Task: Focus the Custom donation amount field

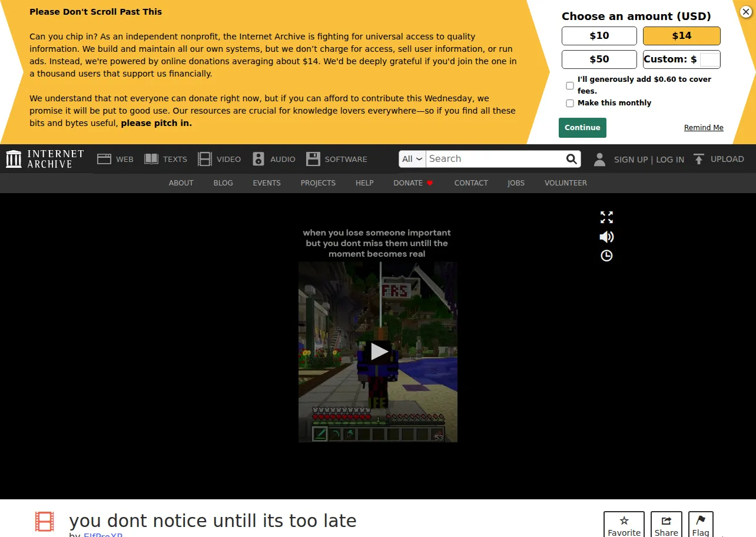Action: tap(709, 59)
